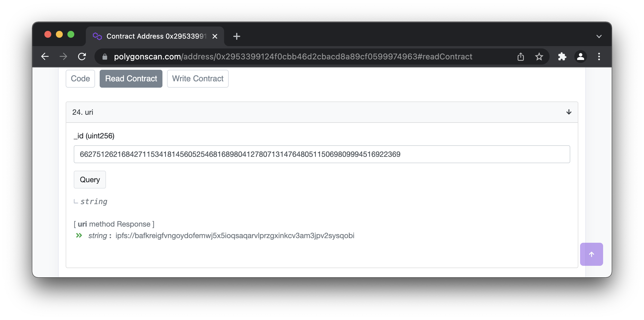The width and height of the screenshot is (644, 320).
Task: Open the ipfs bafkreig link in the response
Action: 235,236
